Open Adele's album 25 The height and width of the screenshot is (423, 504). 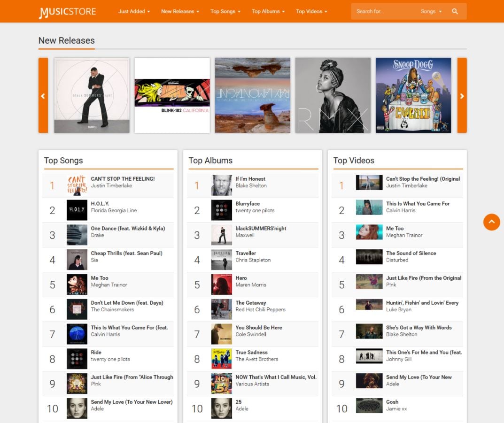pos(239,402)
